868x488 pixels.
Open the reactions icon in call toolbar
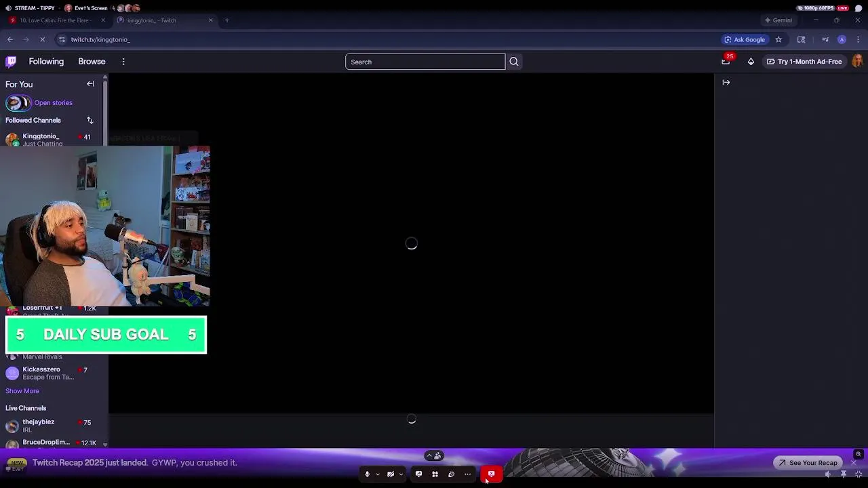(451, 474)
